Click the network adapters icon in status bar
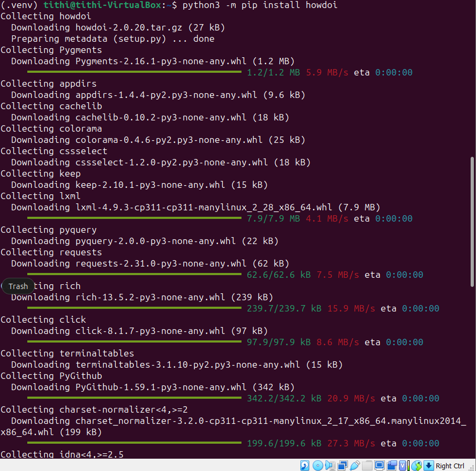Screen dimensions: 476x471 [343, 465]
